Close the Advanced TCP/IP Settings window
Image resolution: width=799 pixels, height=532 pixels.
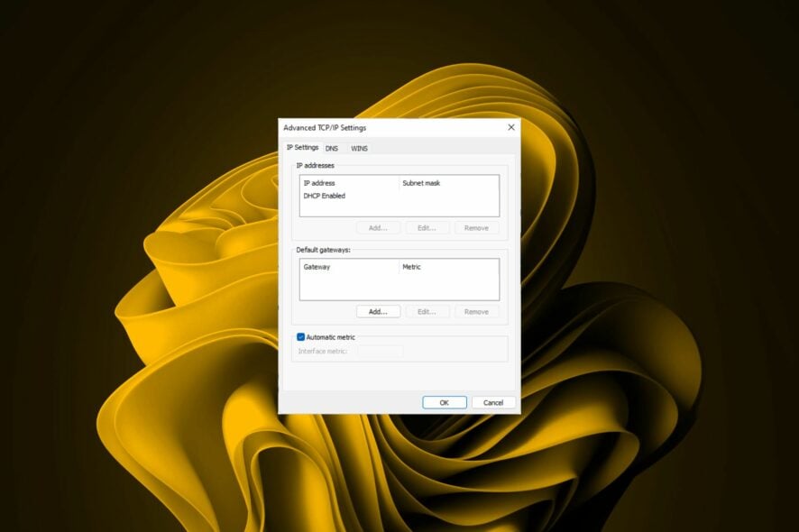510,127
